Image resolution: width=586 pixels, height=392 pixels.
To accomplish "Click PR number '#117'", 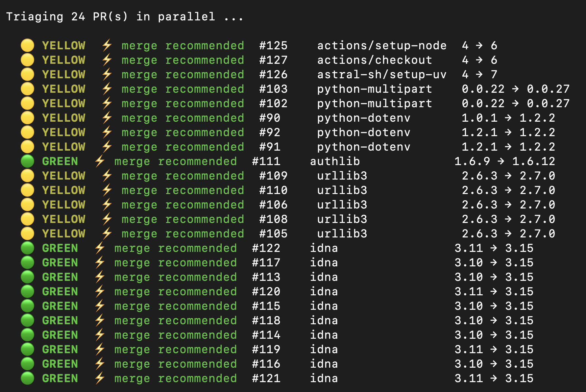I will pyautogui.click(x=266, y=262).
